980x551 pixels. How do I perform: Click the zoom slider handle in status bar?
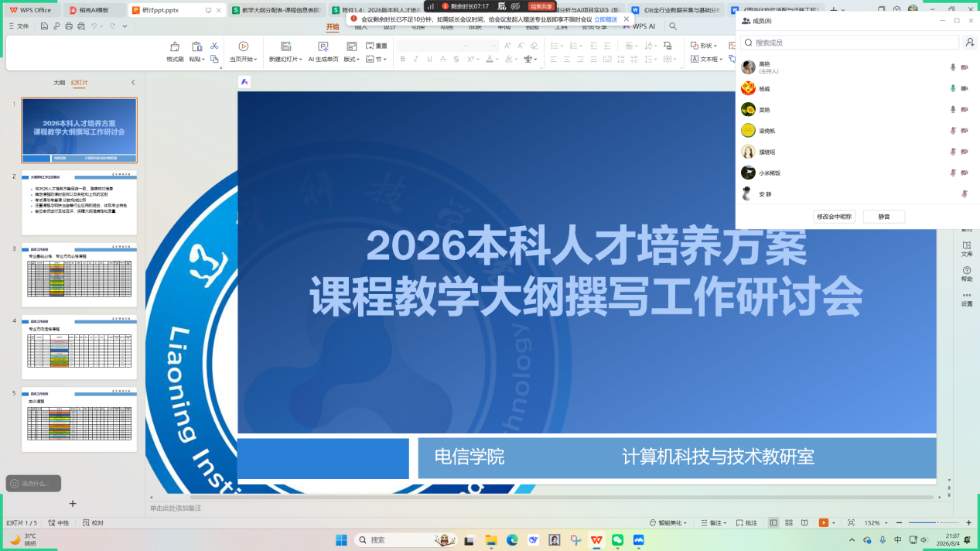click(937, 523)
